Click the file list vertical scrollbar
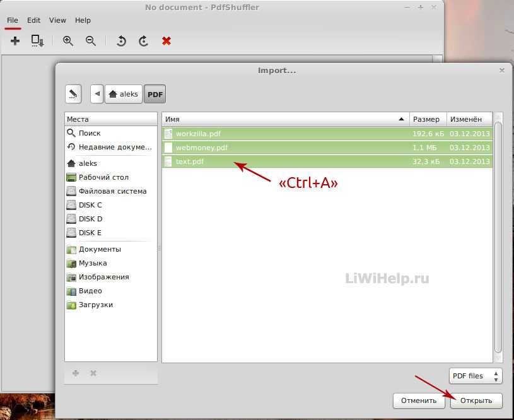The image size is (514, 420). tap(498, 237)
